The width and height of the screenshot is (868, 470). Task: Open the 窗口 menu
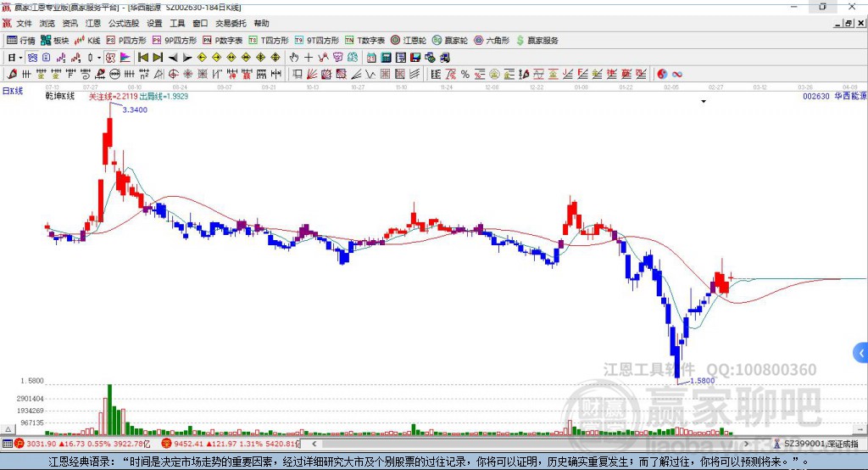click(x=200, y=23)
